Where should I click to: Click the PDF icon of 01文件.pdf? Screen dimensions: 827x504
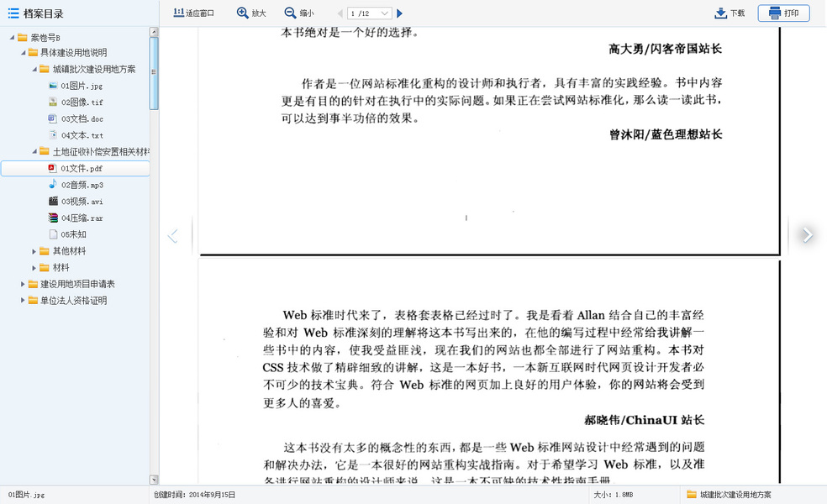click(x=53, y=168)
